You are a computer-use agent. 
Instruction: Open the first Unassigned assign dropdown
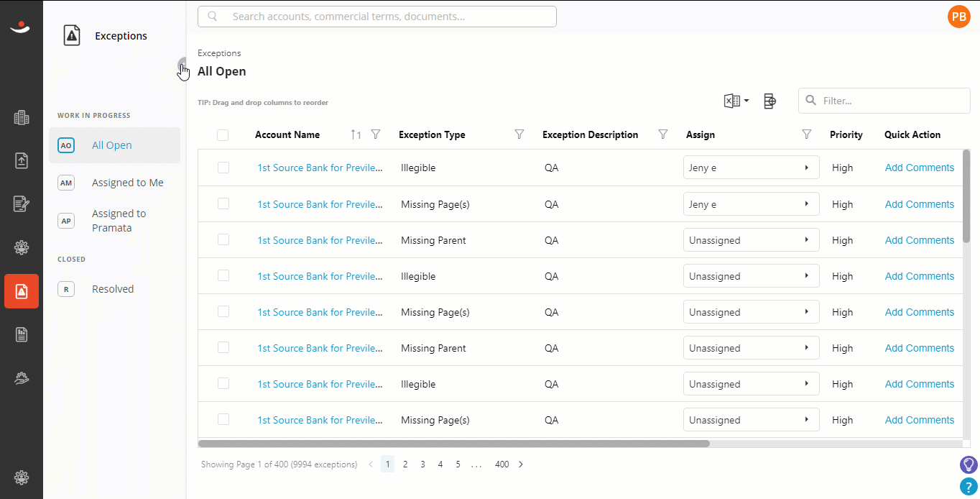click(x=751, y=240)
